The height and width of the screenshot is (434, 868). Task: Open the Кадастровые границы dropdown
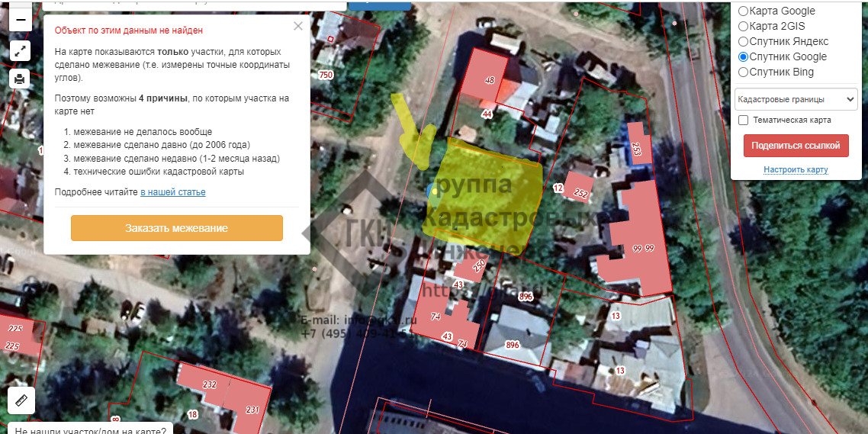(796, 100)
